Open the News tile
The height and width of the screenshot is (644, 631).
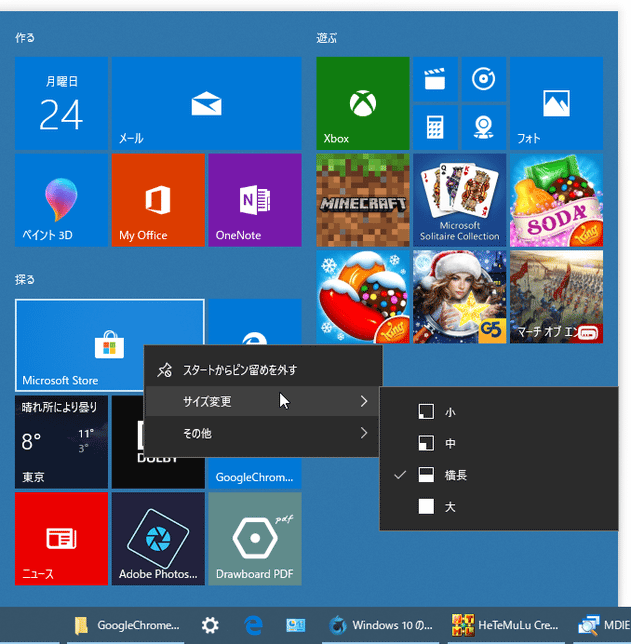pyautogui.click(x=61, y=539)
